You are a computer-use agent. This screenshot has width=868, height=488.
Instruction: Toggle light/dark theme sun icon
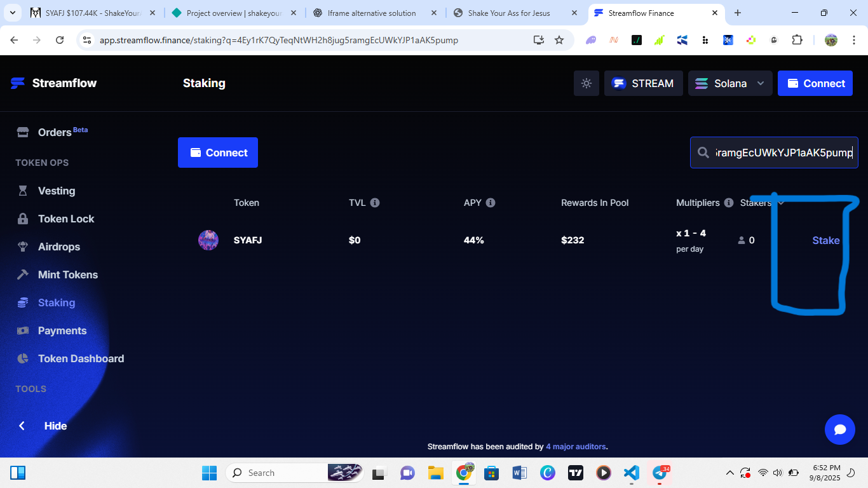point(586,83)
